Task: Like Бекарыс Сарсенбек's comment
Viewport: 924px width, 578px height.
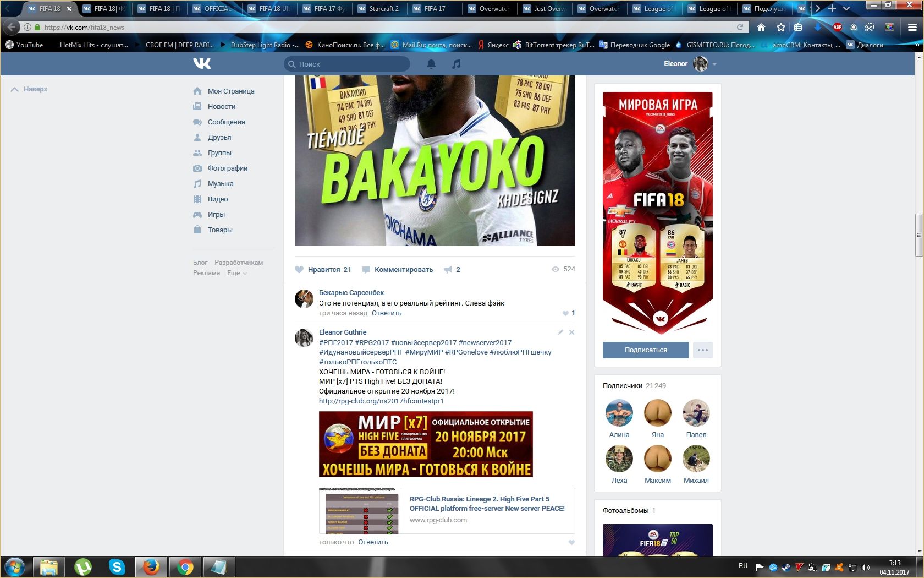Action: pos(565,313)
